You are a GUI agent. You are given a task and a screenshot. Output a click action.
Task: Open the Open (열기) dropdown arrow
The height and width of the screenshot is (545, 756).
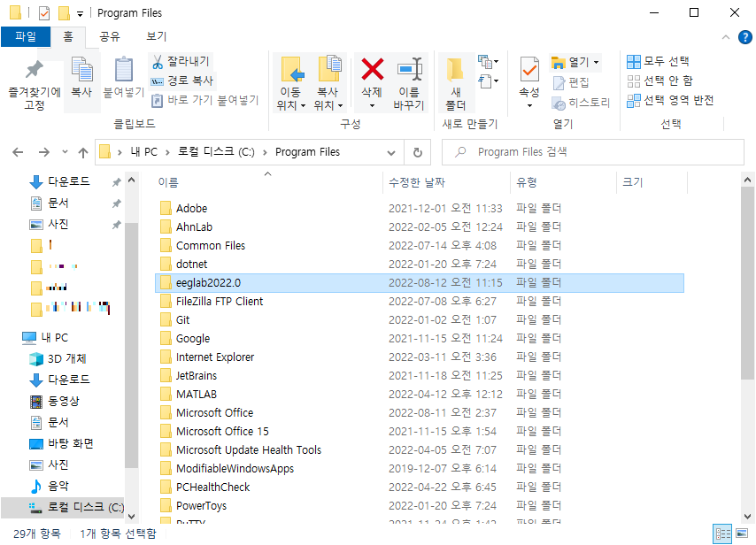pyautogui.click(x=597, y=62)
